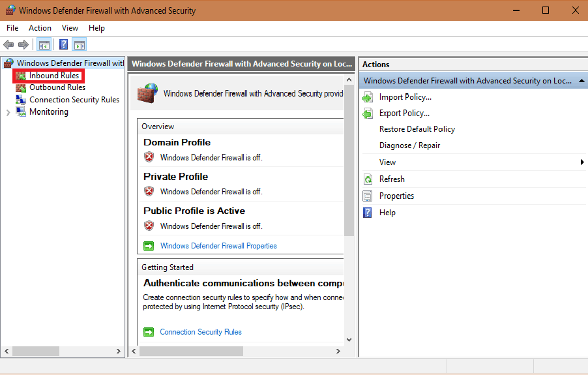The height and width of the screenshot is (375, 588).
Task: Click the Help toolbar icon with question mark
Action: (x=64, y=44)
